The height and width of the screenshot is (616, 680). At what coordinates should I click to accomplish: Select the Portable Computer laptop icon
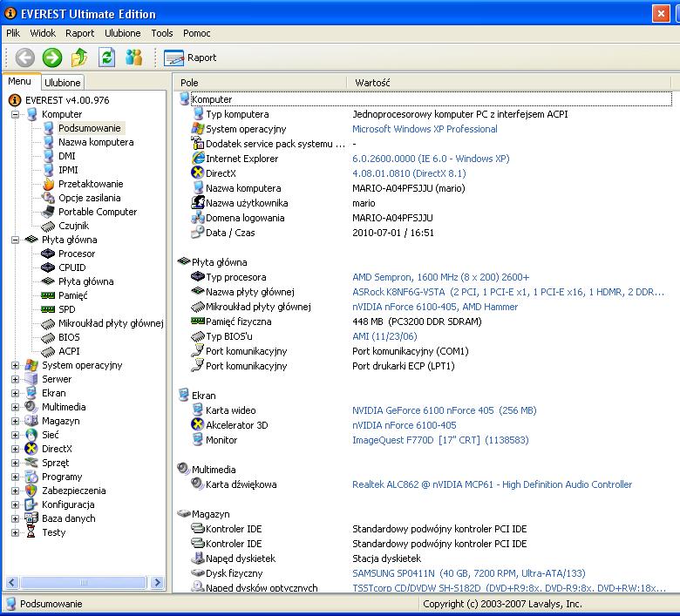(x=48, y=212)
